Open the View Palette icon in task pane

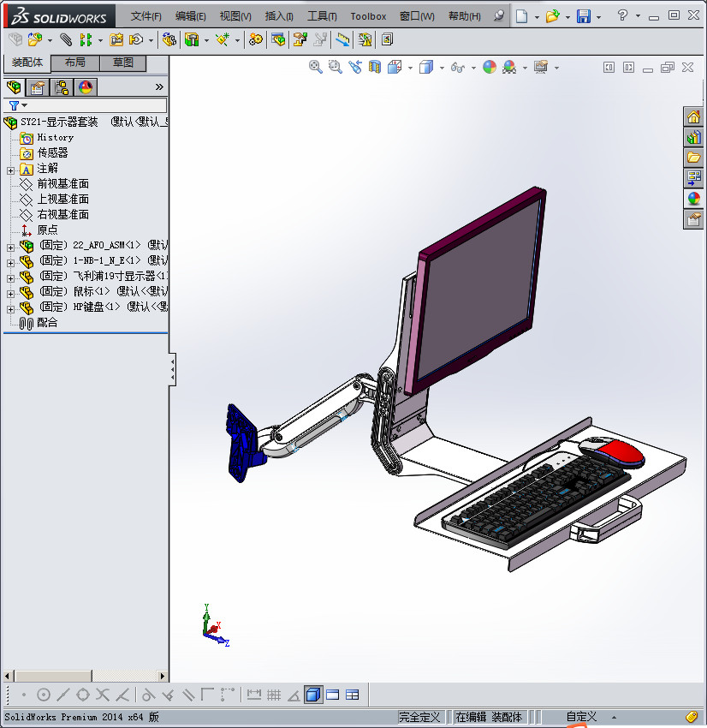coord(693,178)
